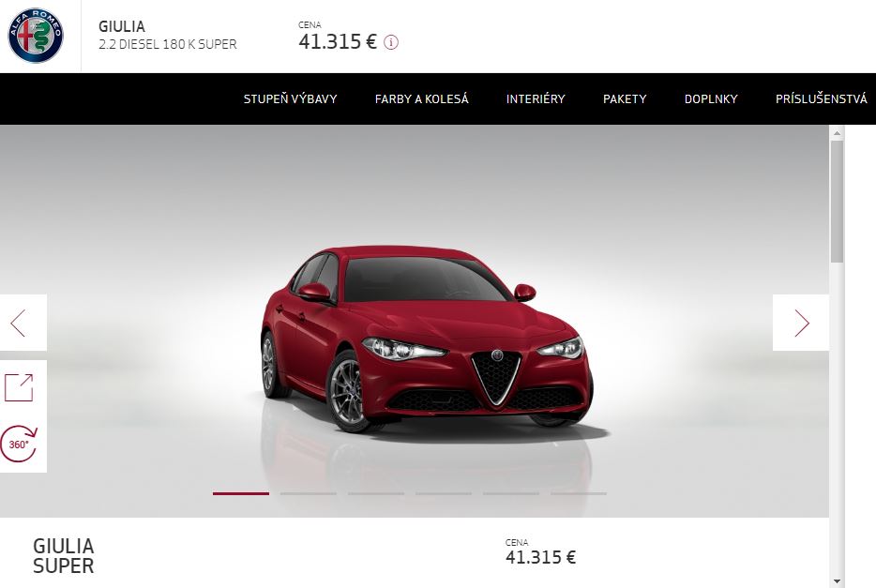Click scrollbar up arrow
876x588 pixels.
[x=837, y=133]
